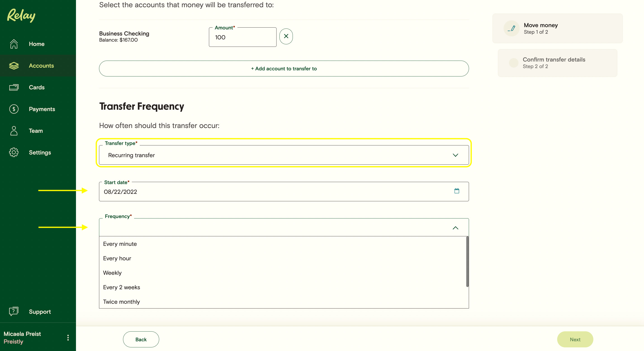Click the Relay logo
644x351 pixels.
pos(21,16)
